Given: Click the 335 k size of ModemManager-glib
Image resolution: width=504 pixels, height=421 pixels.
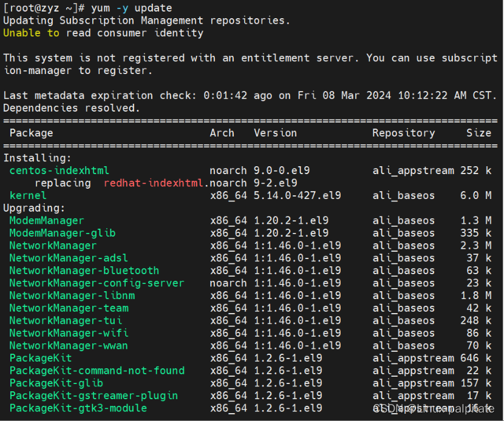Looking at the screenshot, I should coord(475,234).
